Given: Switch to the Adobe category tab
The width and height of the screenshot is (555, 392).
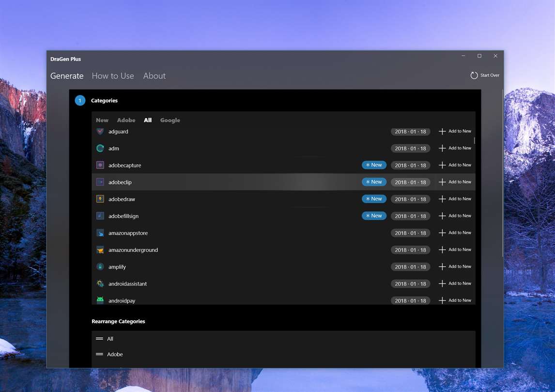Looking at the screenshot, I should 126,121.
